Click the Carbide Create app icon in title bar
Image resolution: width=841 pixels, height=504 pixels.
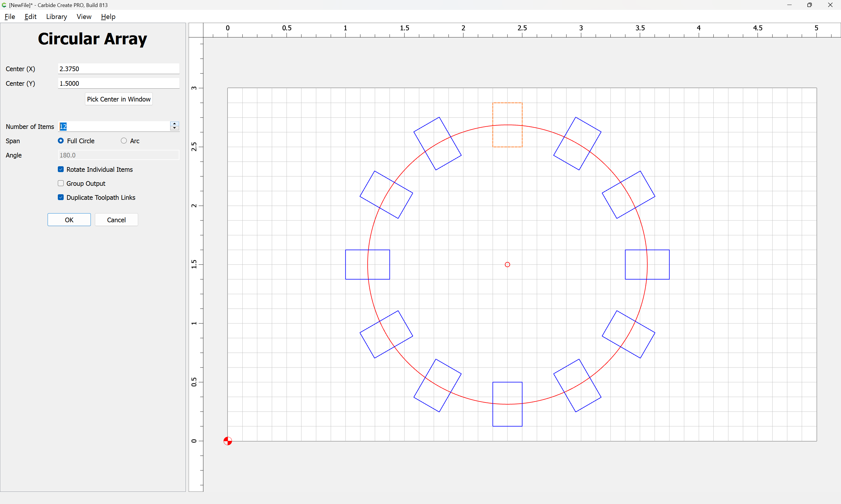[4, 5]
